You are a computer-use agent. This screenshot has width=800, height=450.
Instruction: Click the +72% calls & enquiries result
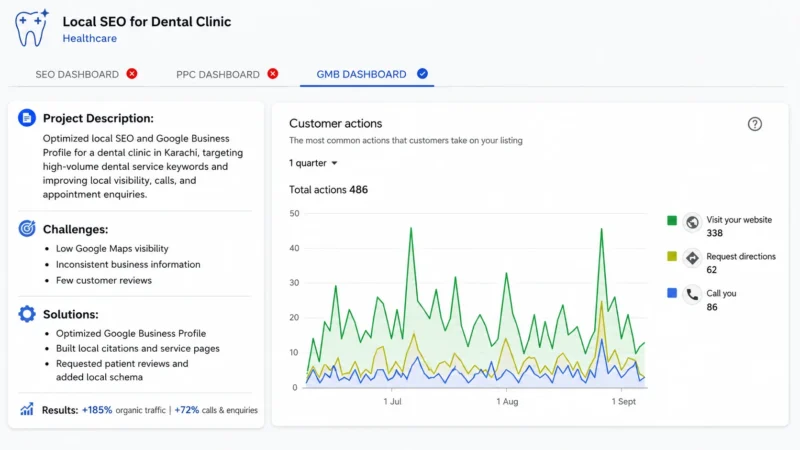tap(216, 410)
